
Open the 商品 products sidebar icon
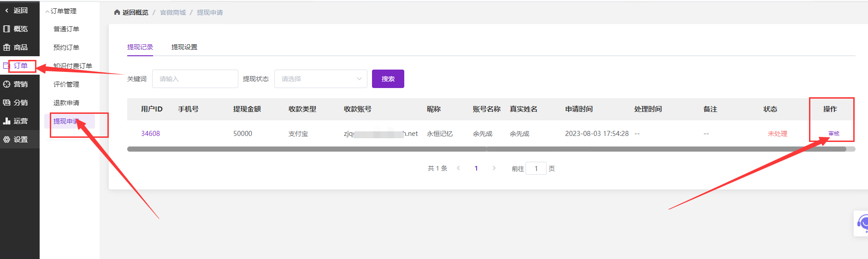tap(7, 47)
